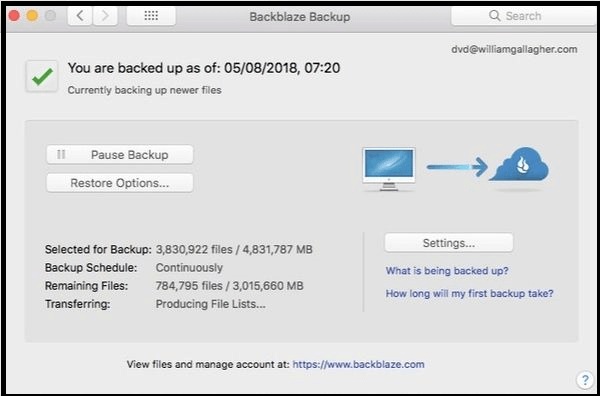This screenshot has width=600, height=396.
Task: Click the blue transfer arrow icon
Action: [457, 167]
